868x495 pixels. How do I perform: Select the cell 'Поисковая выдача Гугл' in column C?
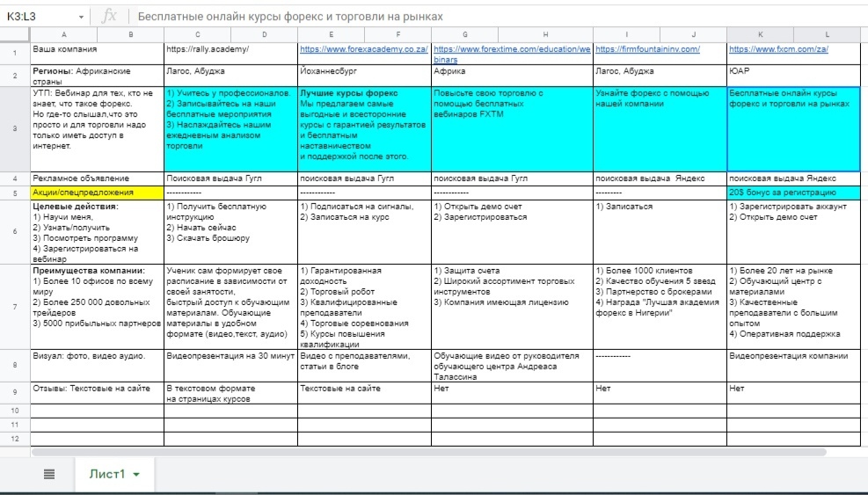[x=230, y=178]
